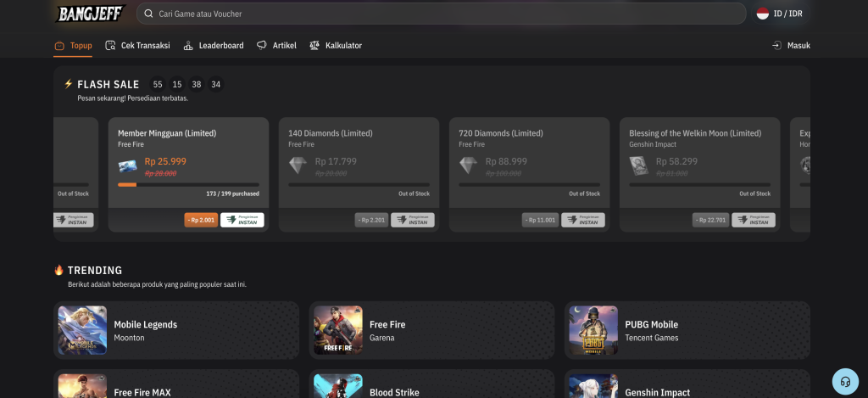Click the Masuk login arrow icon
Screen dimensions: 868x398
point(776,46)
